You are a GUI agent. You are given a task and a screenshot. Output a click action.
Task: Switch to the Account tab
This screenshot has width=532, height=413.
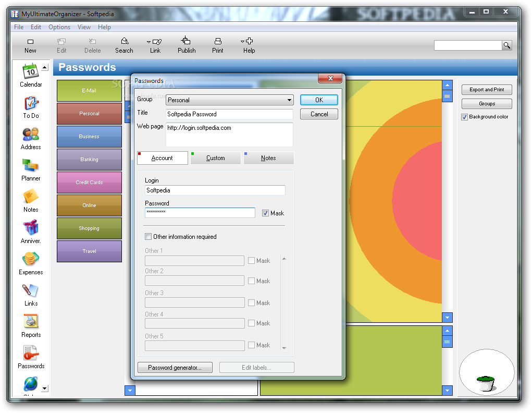(162, 158)
